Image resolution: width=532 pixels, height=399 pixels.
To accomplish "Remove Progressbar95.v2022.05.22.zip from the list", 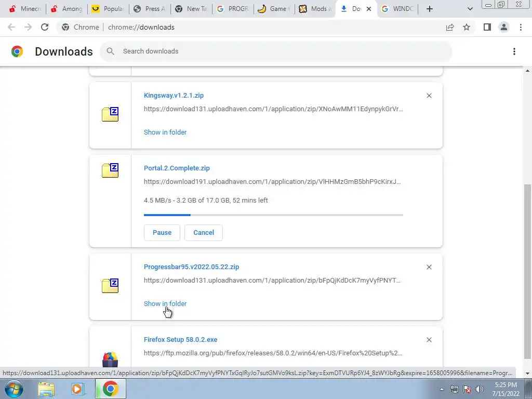I will point(429,267).
